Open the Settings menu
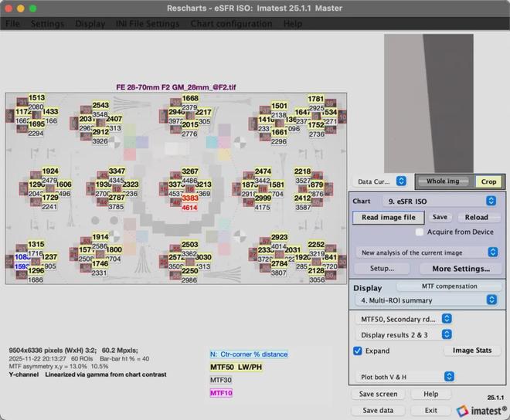 pos(47,24)
